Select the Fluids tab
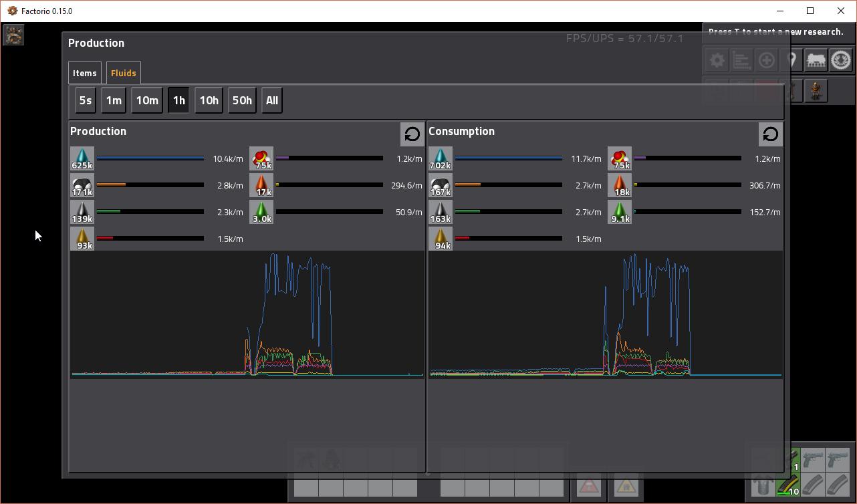 124,73
